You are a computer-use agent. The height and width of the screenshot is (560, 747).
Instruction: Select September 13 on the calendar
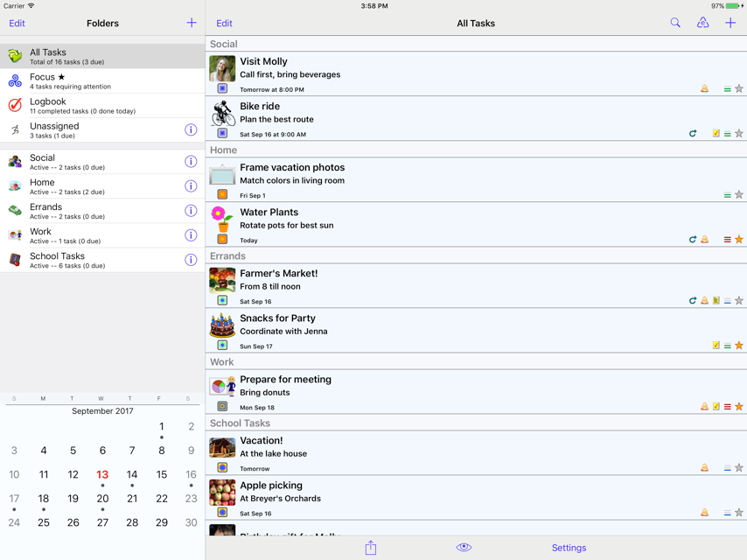click(102, 475)
